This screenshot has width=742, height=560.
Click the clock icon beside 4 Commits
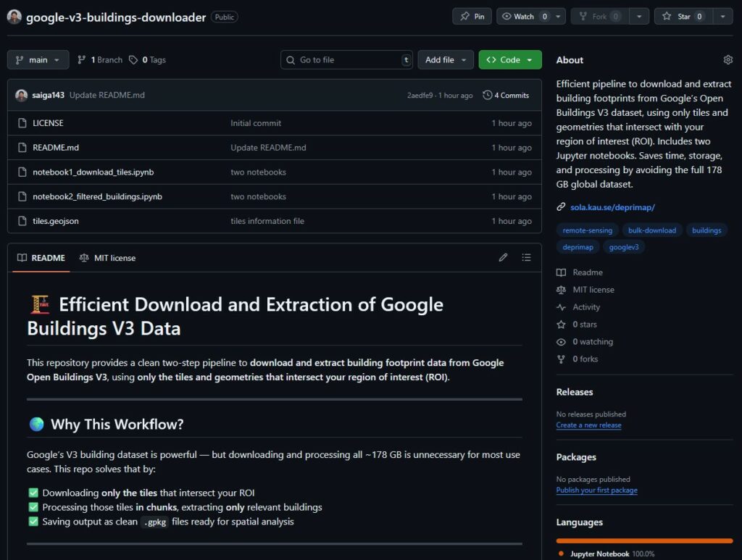(487, 95)
